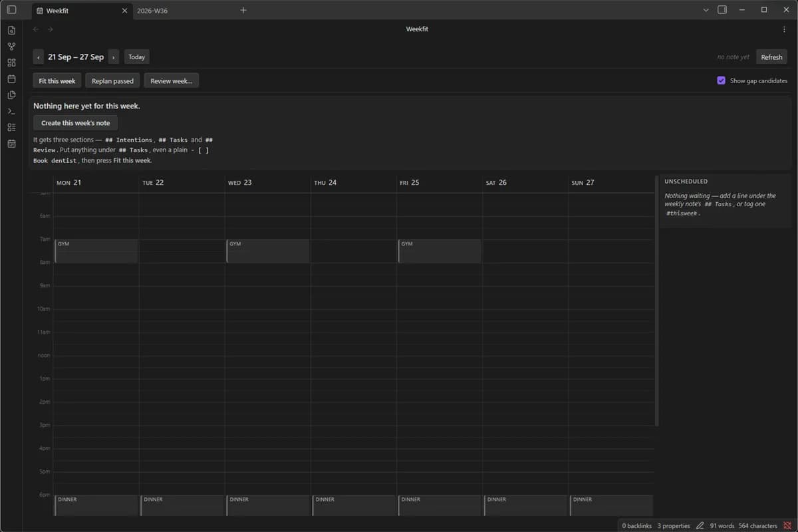Select Sunday's DINNER block
The image size is (798, 532).
tap(611, 505)
